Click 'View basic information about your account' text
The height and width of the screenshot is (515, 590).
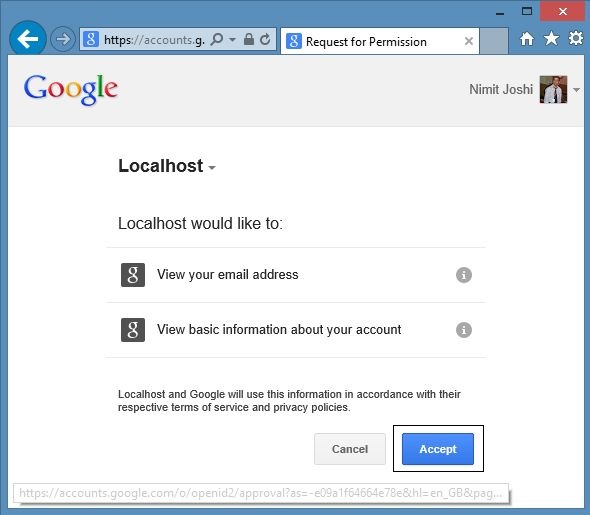click(279, 330)
